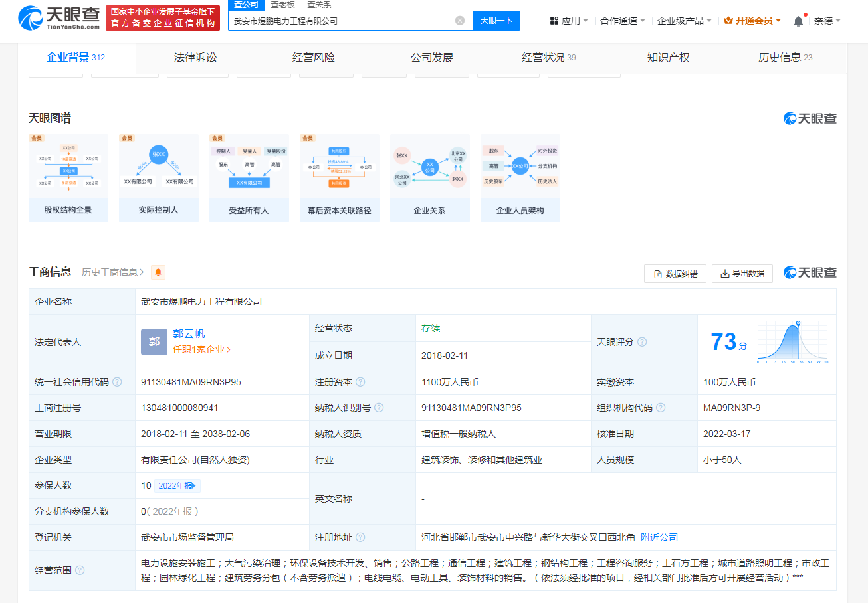
Task: Open the 实际控制人 graph card
Action: pyautogui.click(x=159, y=178)
